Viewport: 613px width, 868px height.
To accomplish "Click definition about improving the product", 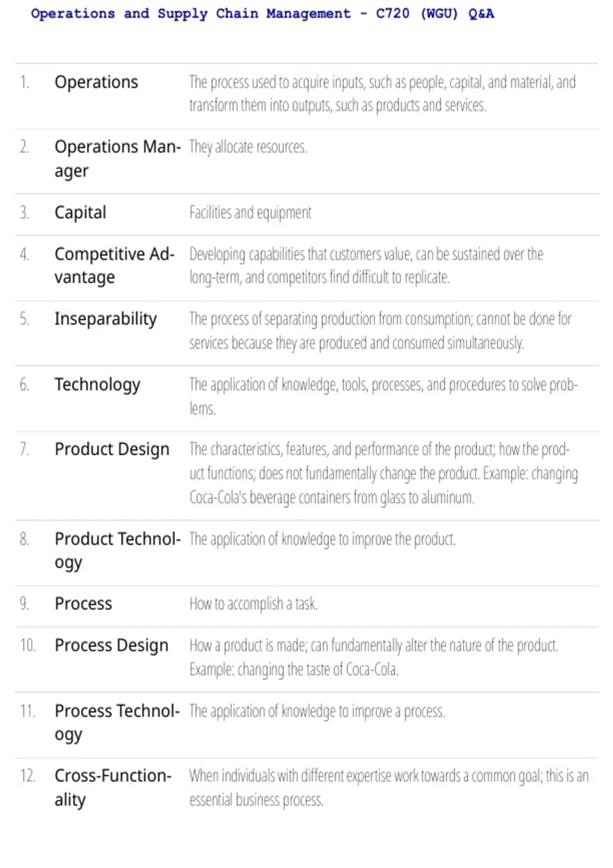I will 322,539.
